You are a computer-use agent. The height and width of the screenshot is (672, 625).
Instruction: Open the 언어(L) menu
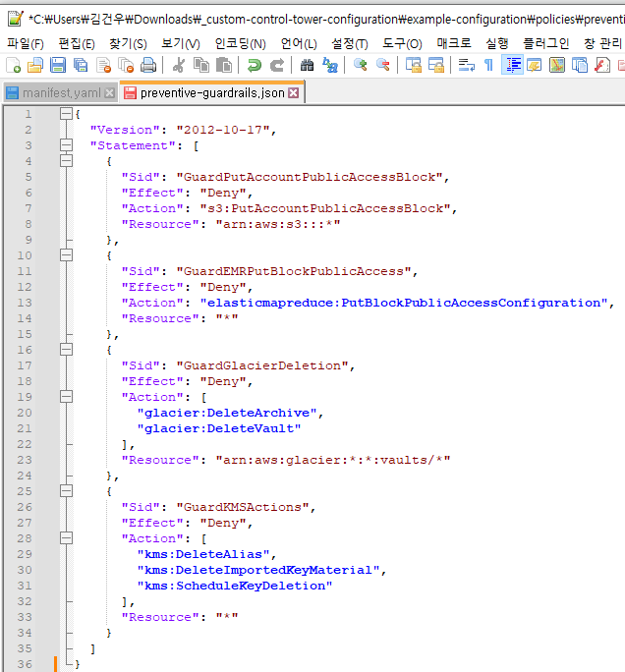pyautogui.click(x=299, y=43)
